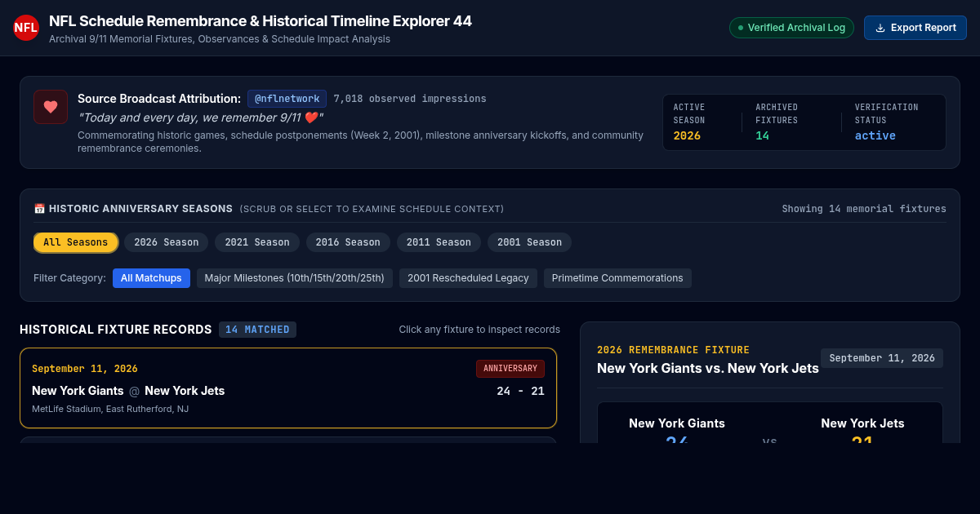Select the 2026 Season chip
The height and width of the screenshot is (514, 980).
tap(167, 242)
